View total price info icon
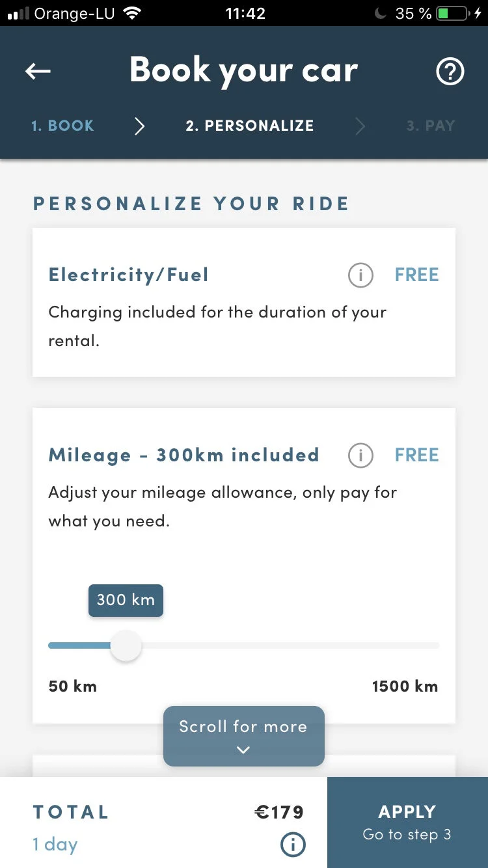Viewport: 488px width, 868px height. (293, 845)
